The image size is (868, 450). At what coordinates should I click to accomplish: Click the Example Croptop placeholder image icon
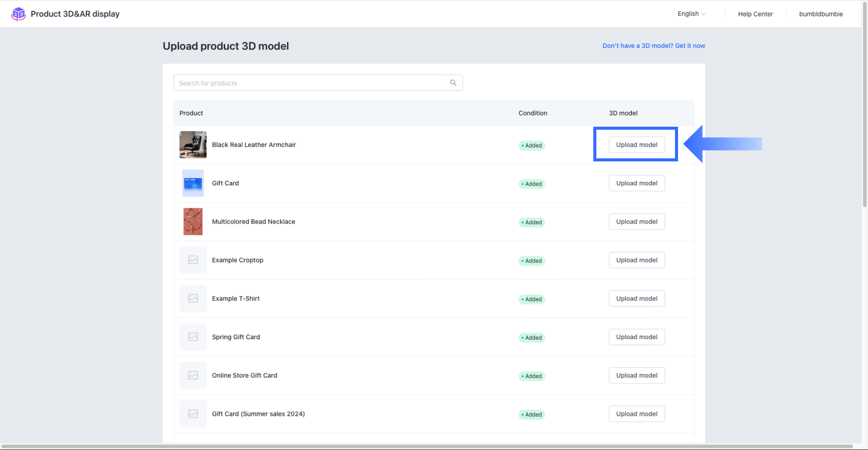(193, 260)
